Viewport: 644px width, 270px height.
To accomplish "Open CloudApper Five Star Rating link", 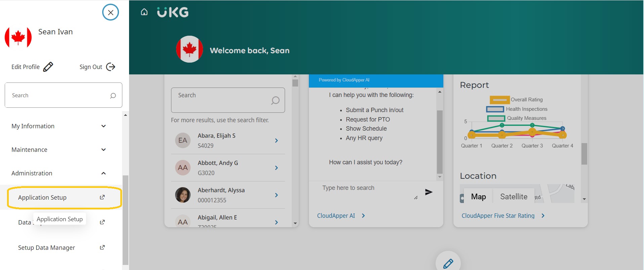I will click(498, 216).
